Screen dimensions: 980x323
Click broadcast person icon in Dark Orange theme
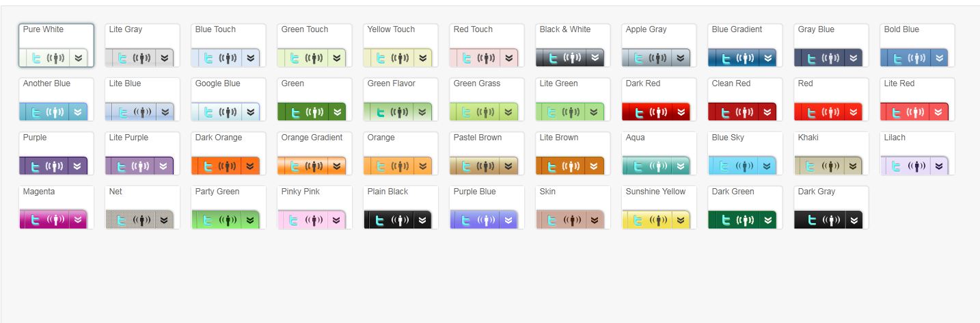pyautogui.click(x=228, y=166)
